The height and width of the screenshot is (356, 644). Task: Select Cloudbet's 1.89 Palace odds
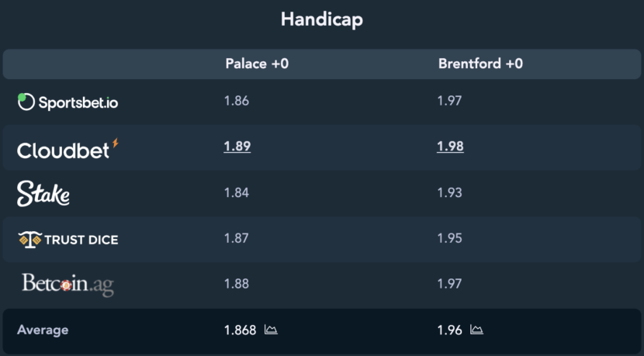[237, 147]
